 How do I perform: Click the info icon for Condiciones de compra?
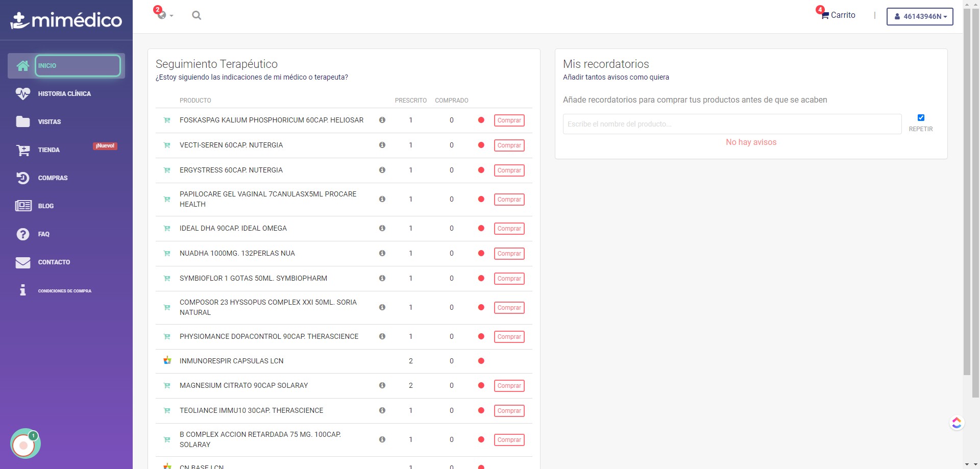coord(22,290)
